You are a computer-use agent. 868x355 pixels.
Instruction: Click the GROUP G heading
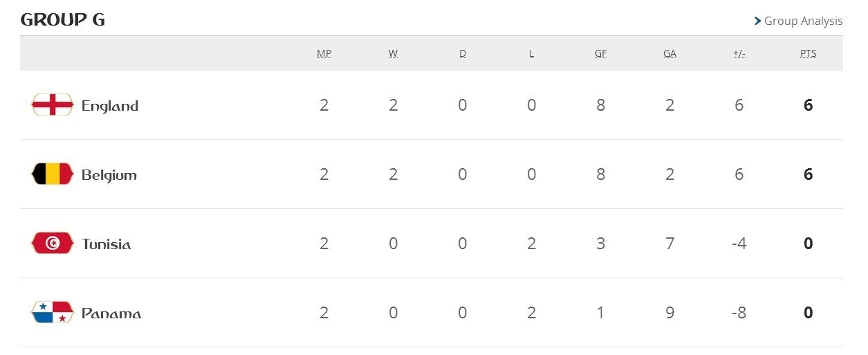click(63, 20)
